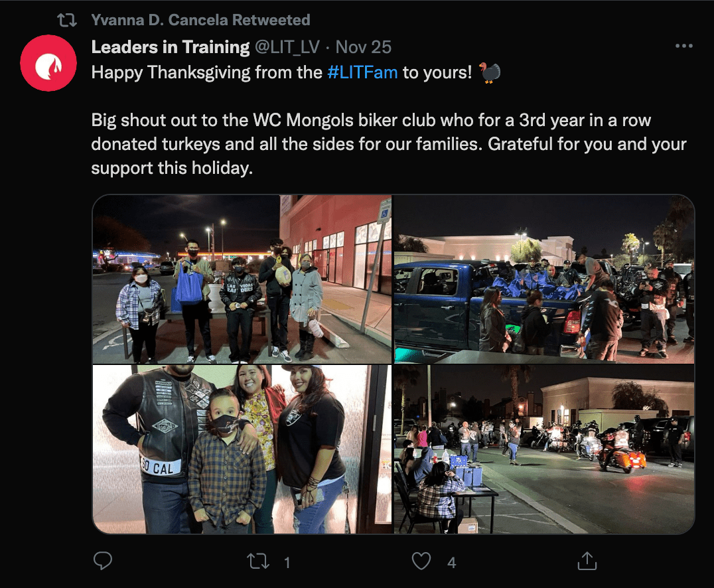Viewport: 714px width, 588px height.
Task: Click the reply speech bubble icon
Action: pos(103,561)
